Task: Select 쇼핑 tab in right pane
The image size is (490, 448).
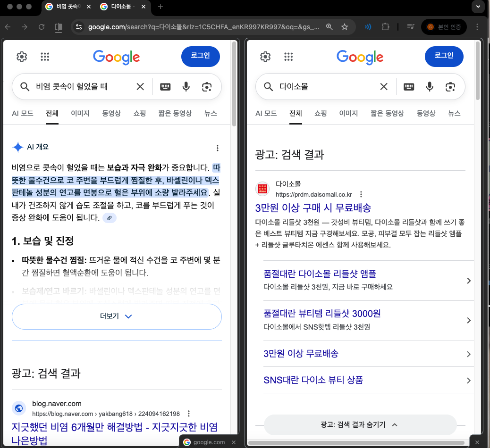Action: (320, 113)
